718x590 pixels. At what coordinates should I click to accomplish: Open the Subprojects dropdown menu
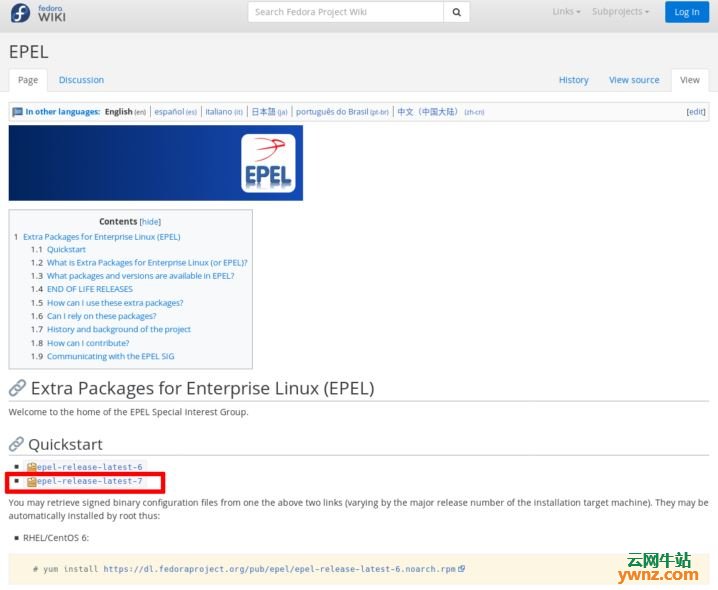[x=620, y=11]
